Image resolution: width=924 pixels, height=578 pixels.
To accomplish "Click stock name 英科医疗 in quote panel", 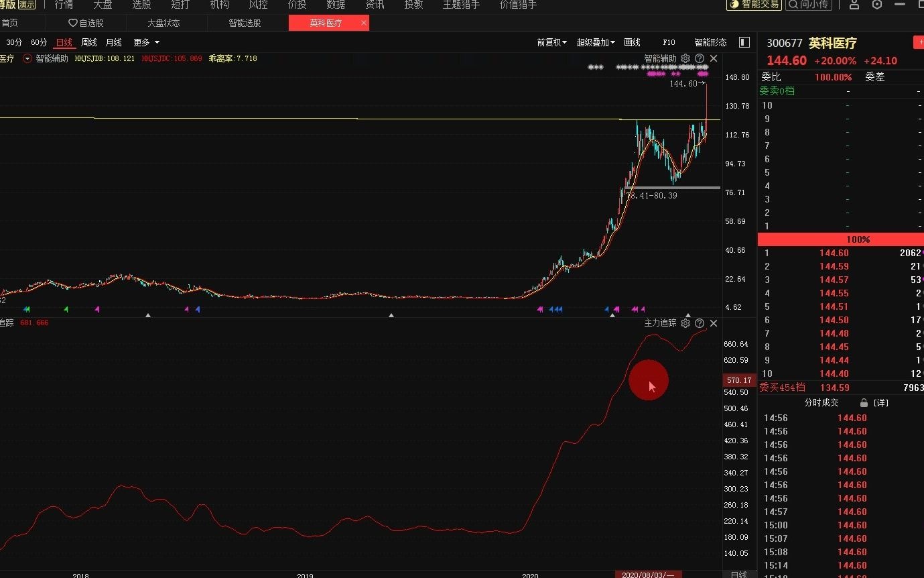I will tap(833, 43).
